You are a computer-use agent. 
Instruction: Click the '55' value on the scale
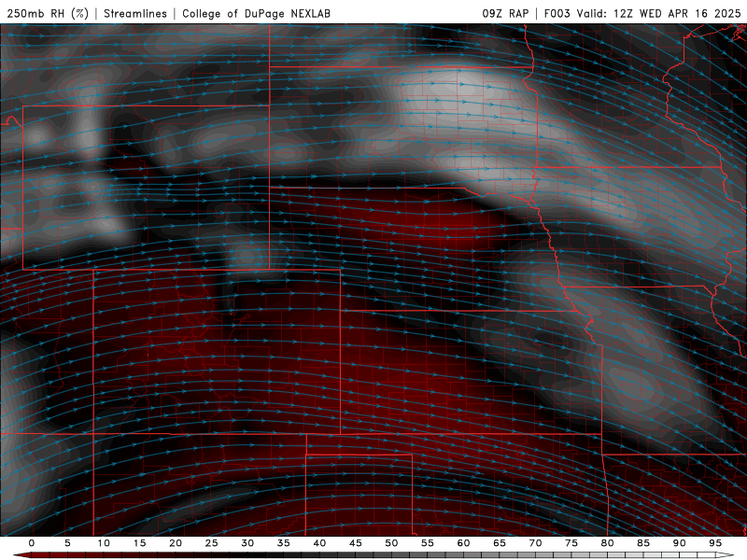428,543
